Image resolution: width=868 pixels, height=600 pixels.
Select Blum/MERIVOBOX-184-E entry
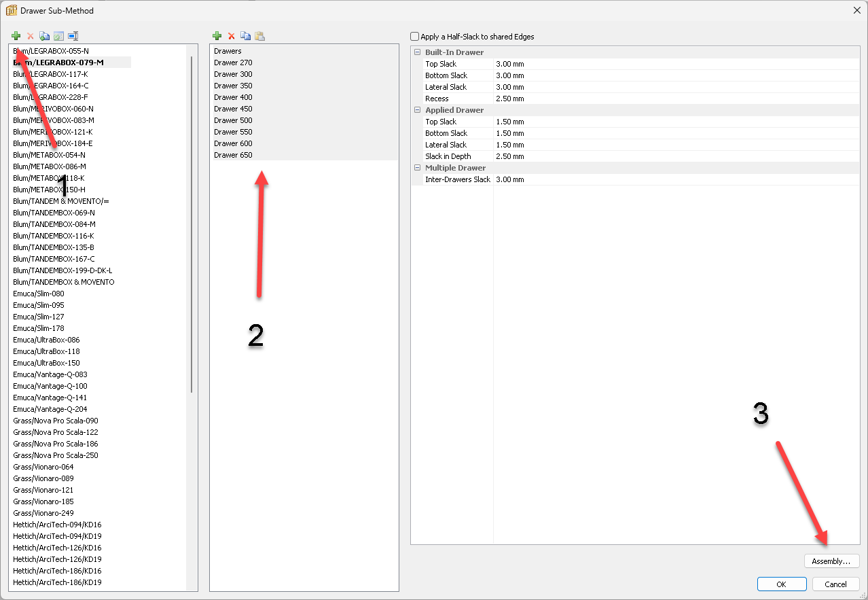[53, 143]
